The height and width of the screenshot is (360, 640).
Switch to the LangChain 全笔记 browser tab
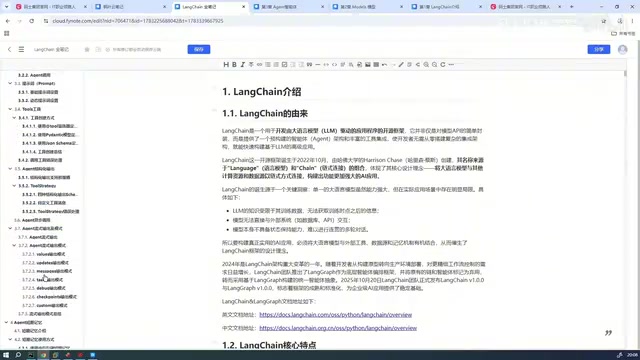coord(210,7)
